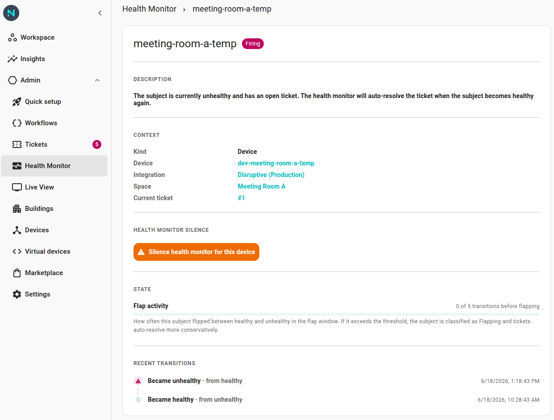Screen dimensions: 554x420
Task: Open the Meeting Room A space link
Action: coord(261,187)
